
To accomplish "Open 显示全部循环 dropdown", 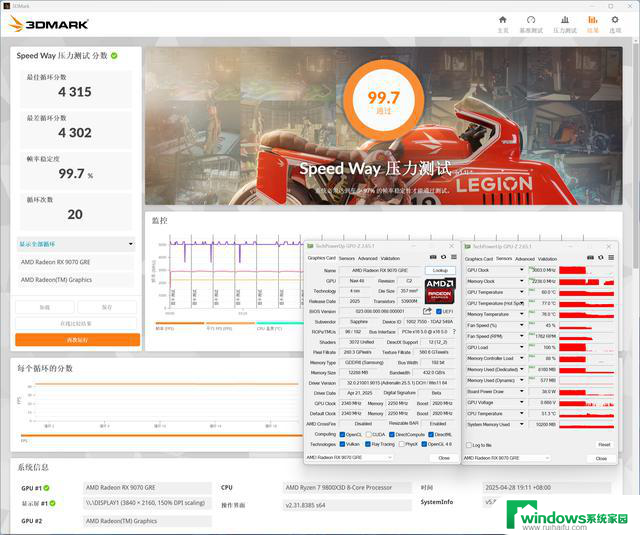I will point(76,244).
